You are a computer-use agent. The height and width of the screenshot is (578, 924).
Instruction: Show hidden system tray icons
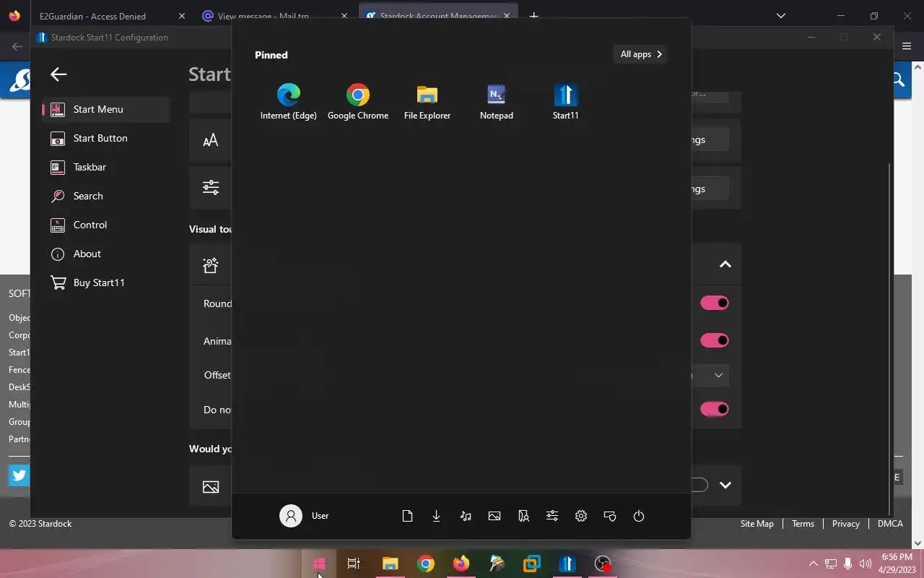pos(813,564)
